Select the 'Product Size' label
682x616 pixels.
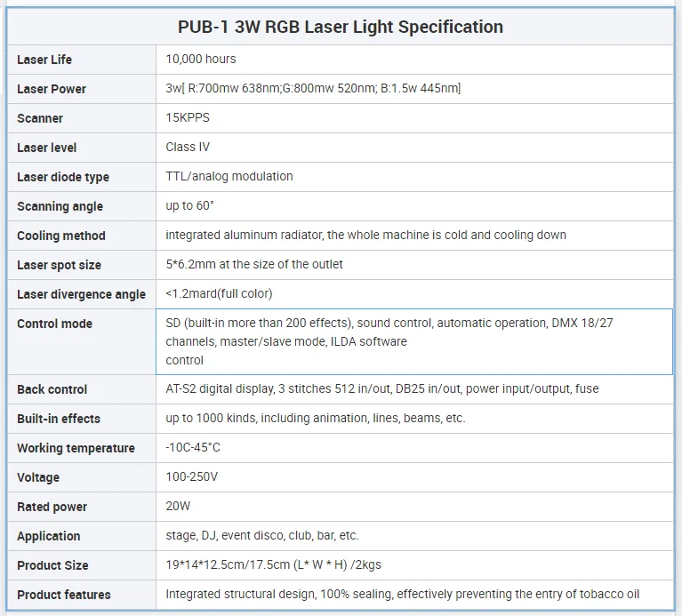click(x=52, y=565)
